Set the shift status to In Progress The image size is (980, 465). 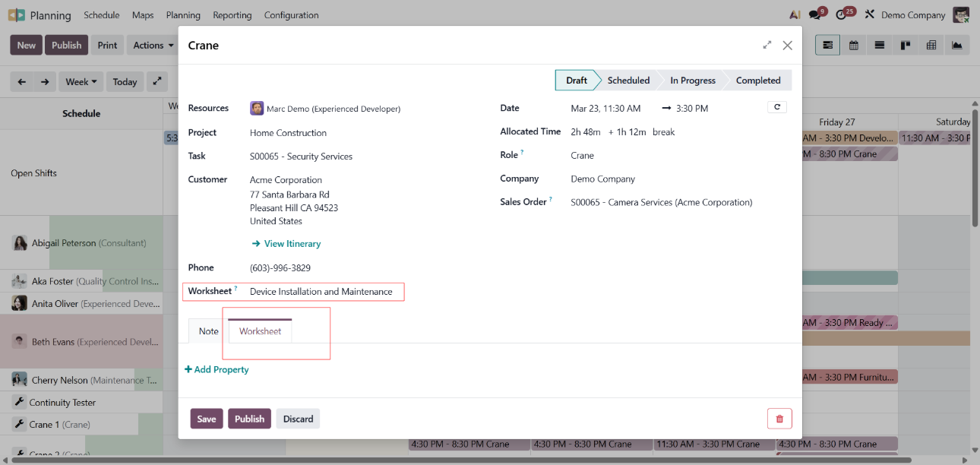point(692,81)
